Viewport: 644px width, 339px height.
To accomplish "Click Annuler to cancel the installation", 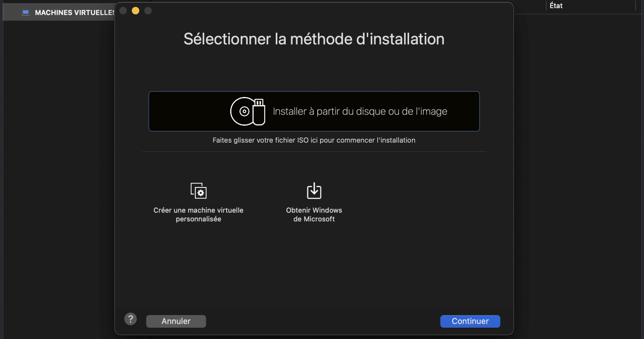I will pos(176,321).
